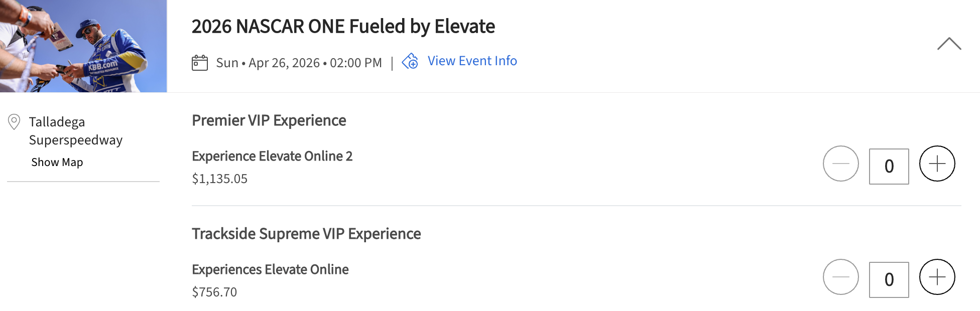
Task: Select Experience Elevate Online 2 offer name
Action: pos(272,156)
